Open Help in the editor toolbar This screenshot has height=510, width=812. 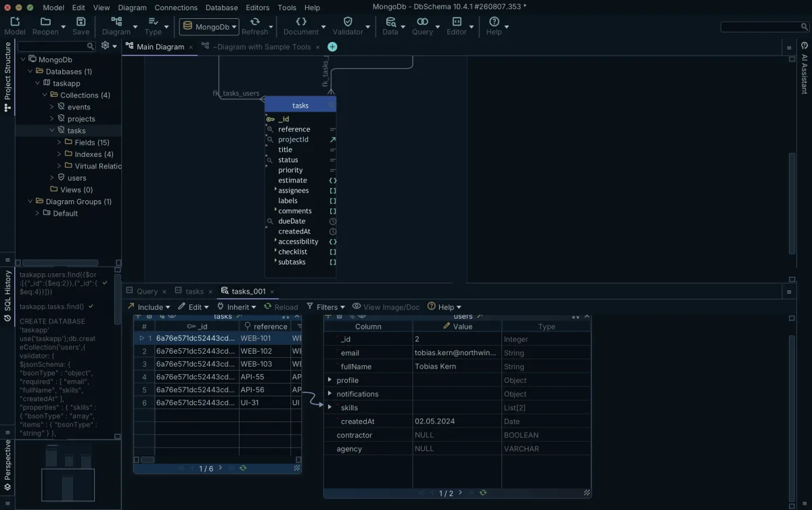[x=444, y=307]
